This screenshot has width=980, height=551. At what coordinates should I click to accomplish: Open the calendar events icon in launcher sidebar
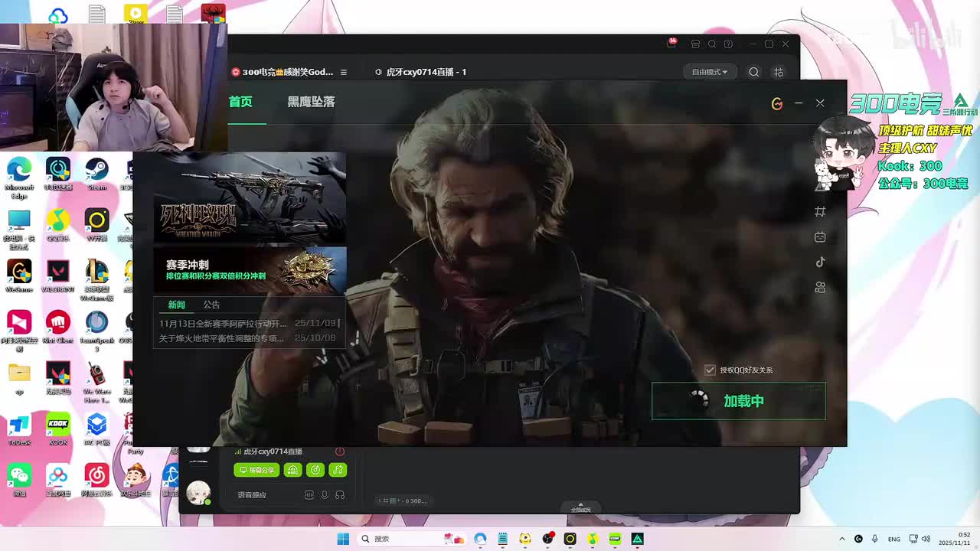(820, 237)
